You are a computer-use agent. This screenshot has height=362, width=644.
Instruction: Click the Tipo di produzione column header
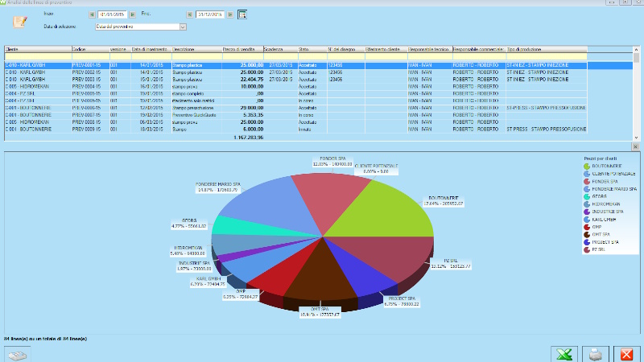tap(547, 49)
